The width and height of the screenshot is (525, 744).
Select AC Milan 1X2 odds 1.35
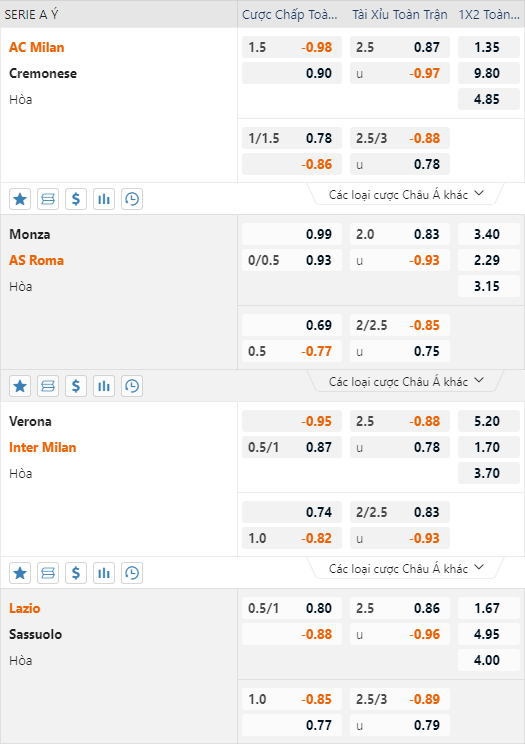(488, 47)
